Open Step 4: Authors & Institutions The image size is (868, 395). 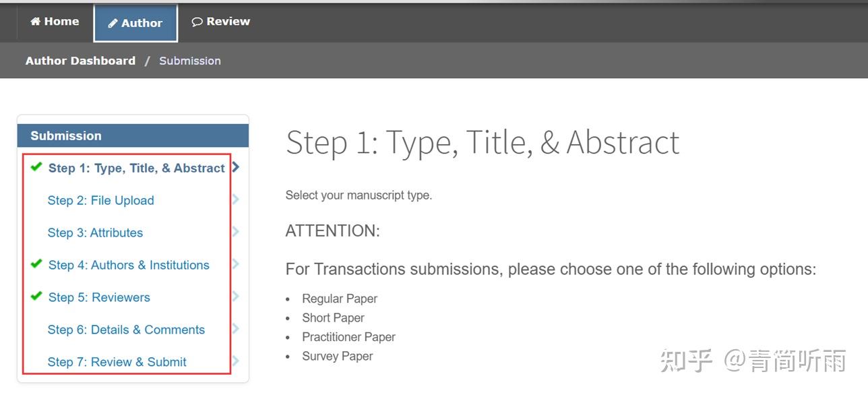[129, 265]
